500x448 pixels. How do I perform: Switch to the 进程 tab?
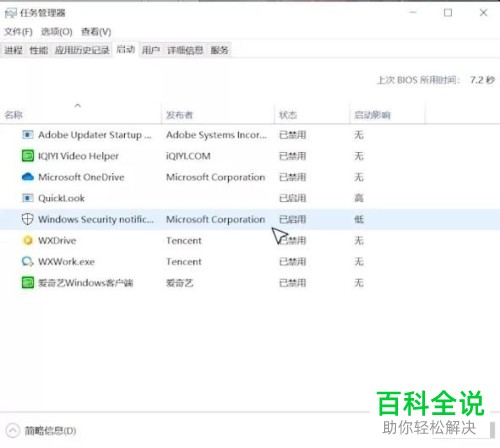(13, 50)
